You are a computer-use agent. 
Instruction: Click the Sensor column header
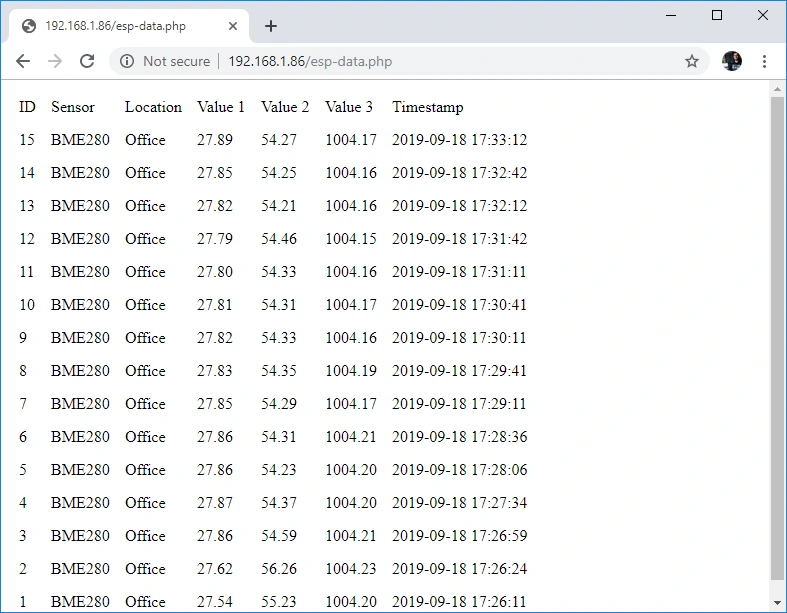coord(73,107)
